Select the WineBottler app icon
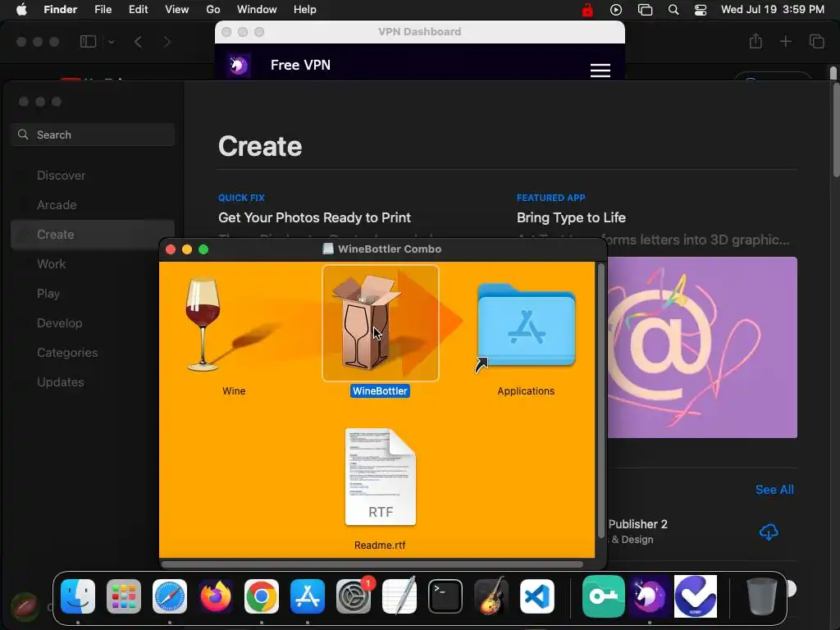 pyautogui.click(x=381, y=323)
